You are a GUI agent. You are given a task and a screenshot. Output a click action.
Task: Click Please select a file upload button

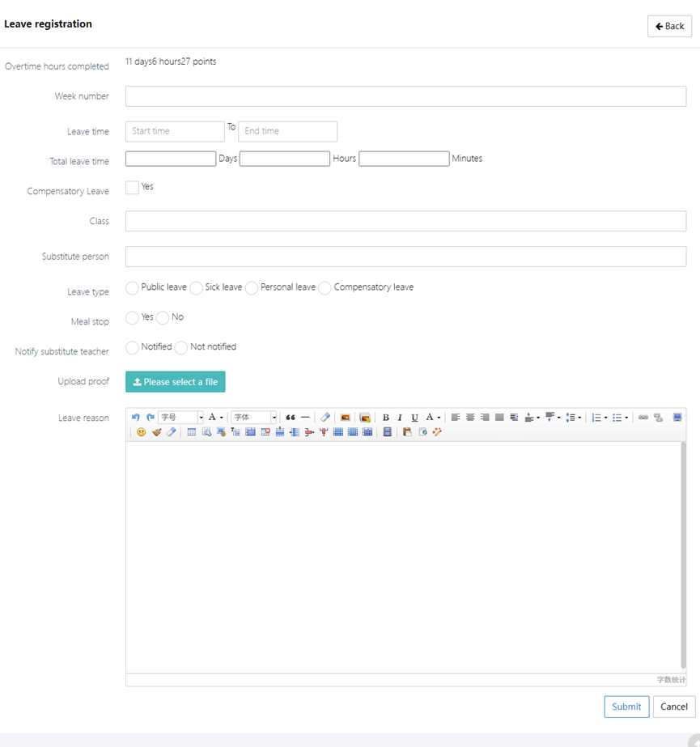point(176,382)
